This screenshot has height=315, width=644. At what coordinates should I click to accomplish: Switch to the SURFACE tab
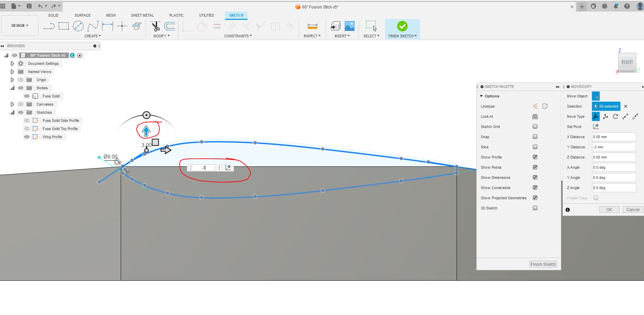tap(82, 15)
